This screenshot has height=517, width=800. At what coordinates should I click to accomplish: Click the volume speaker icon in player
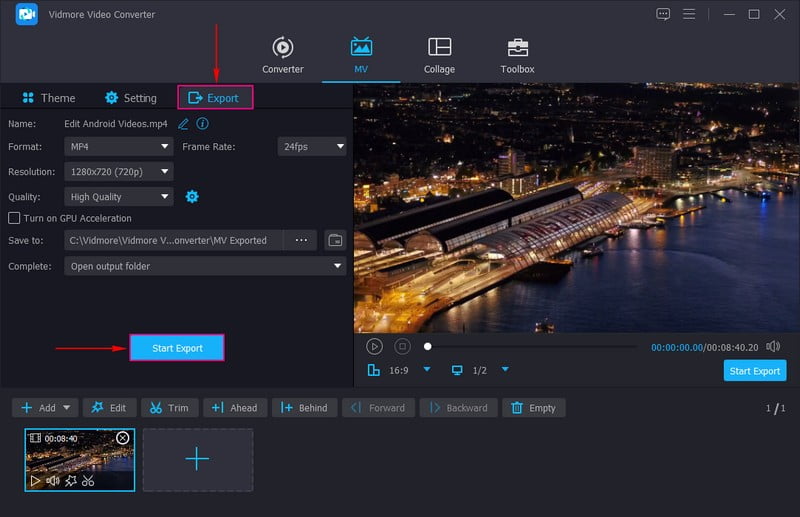[773, 346]
